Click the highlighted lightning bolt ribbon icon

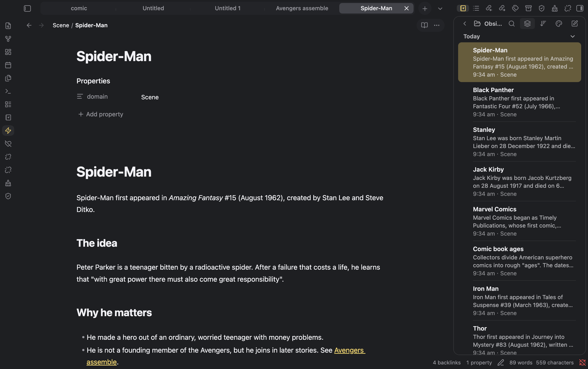coord(8,130)
